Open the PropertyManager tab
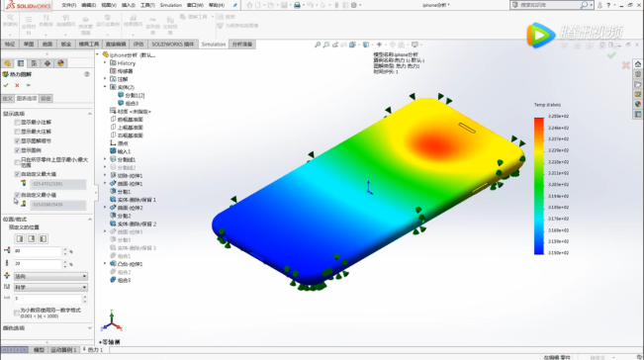The image size is (644, 360). tap(21, 63)
